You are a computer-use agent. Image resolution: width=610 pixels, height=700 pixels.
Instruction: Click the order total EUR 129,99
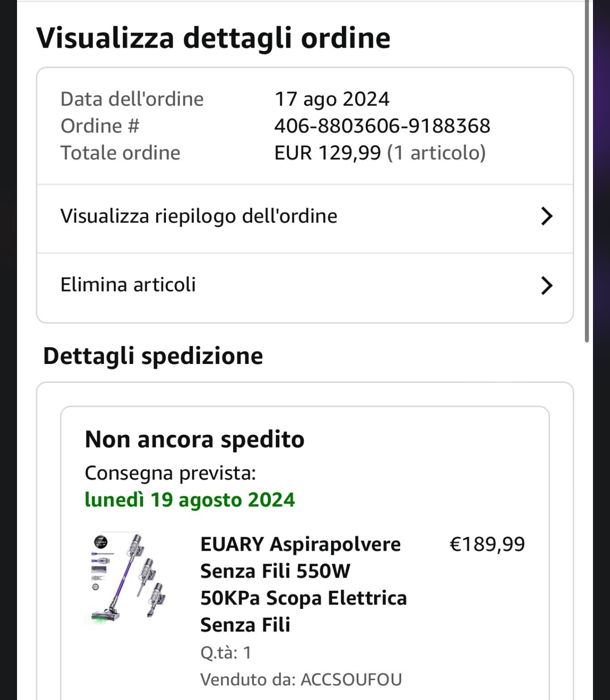pos(327,153)
